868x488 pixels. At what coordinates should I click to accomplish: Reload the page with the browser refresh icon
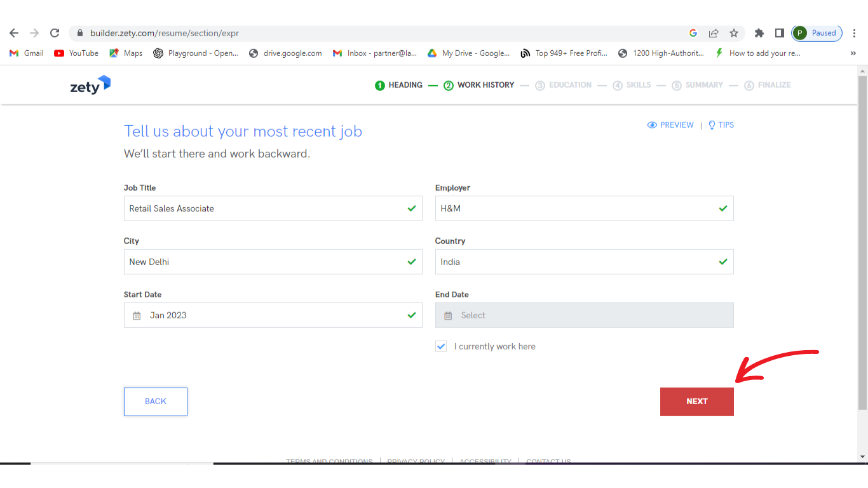coord(55,33)
